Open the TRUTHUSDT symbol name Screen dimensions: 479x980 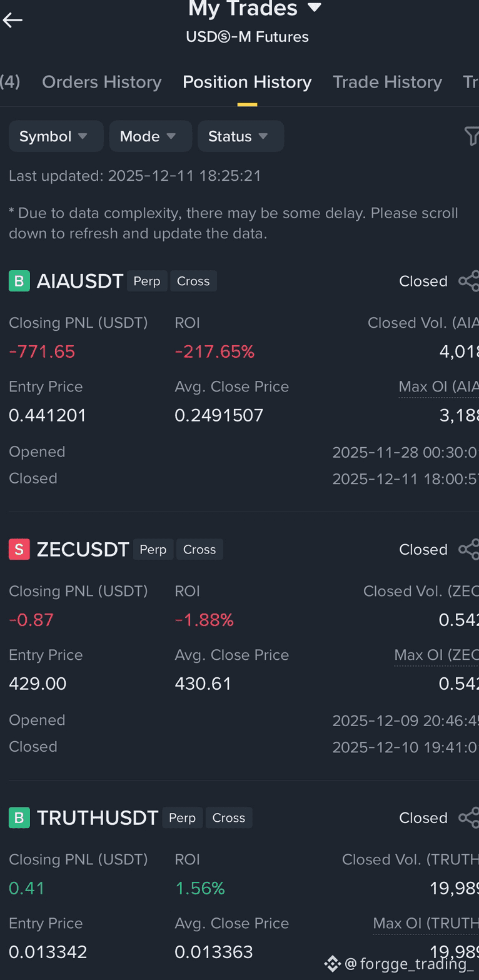point(98,818)
